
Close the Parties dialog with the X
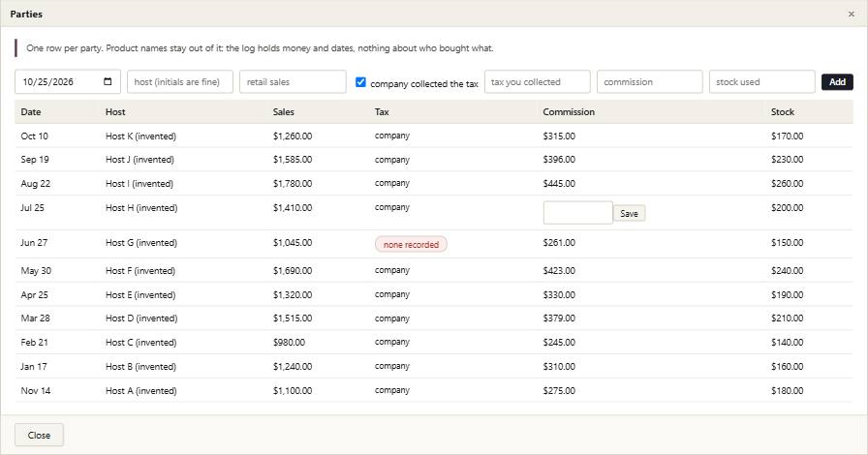click(x=852, y=14)
